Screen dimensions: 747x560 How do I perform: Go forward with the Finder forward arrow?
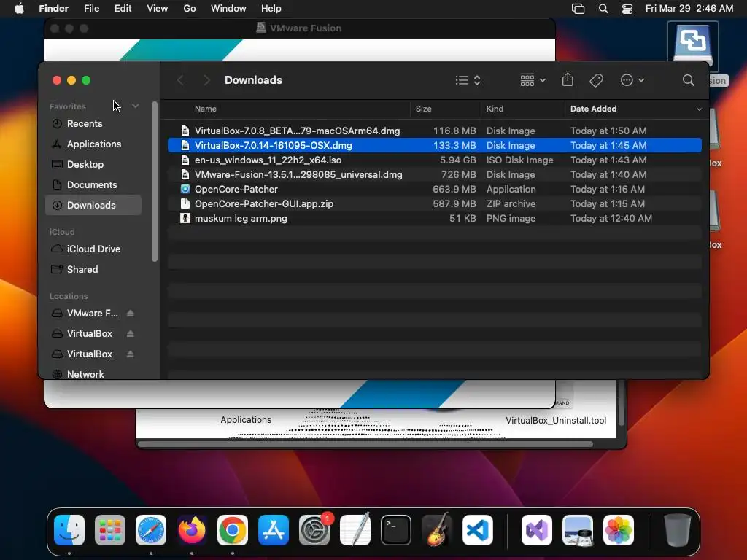(206, 80)
